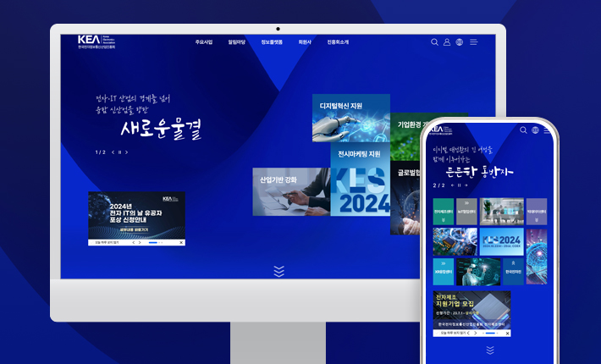Open hamburger menu in desktop header

[x=474, y=42]
